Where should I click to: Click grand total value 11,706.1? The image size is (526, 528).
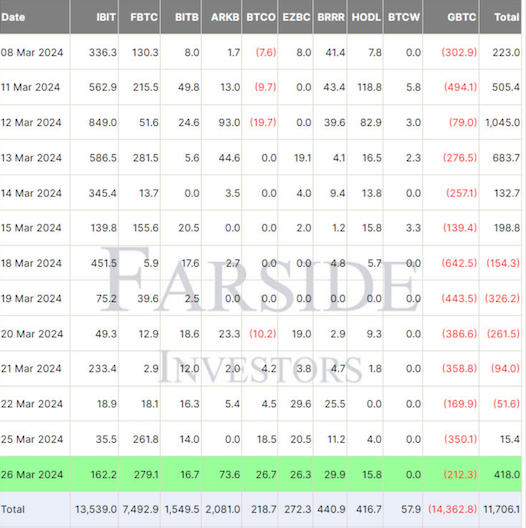click(502, 509)
